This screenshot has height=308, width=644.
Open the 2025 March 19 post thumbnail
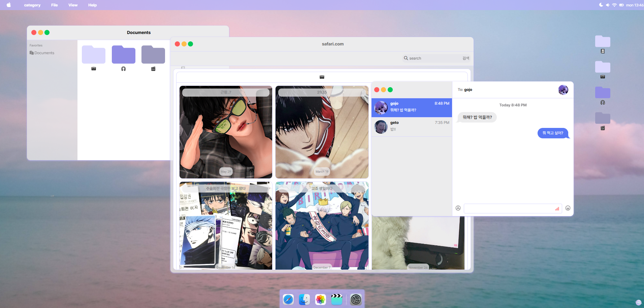point(322,132)
